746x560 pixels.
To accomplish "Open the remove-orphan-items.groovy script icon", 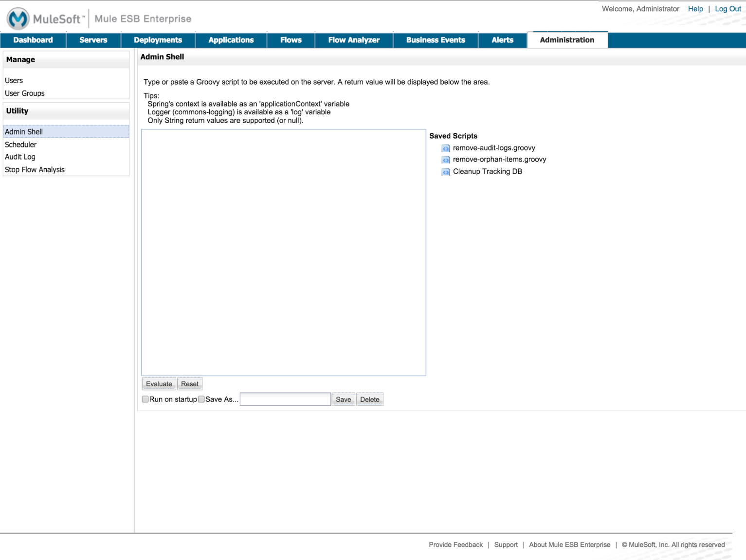I will click(x=445, y=160).
